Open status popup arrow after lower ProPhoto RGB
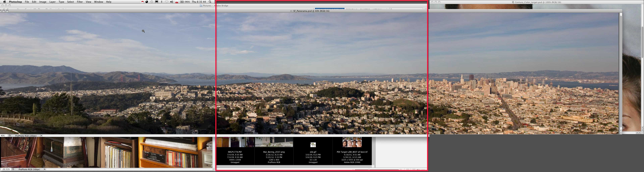 [x=44, y=169]
